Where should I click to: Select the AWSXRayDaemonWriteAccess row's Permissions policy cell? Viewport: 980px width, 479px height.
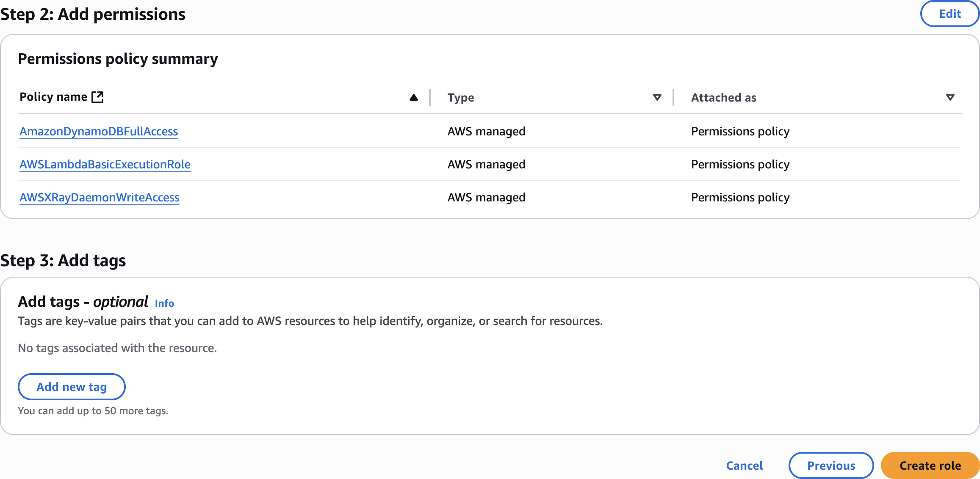(740, 198)
